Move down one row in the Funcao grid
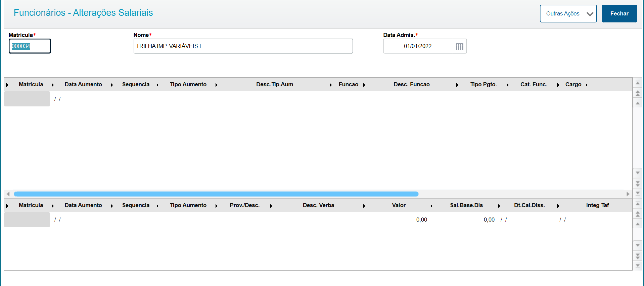The height and width of the screenshot is (286, 644). (638, 173)
